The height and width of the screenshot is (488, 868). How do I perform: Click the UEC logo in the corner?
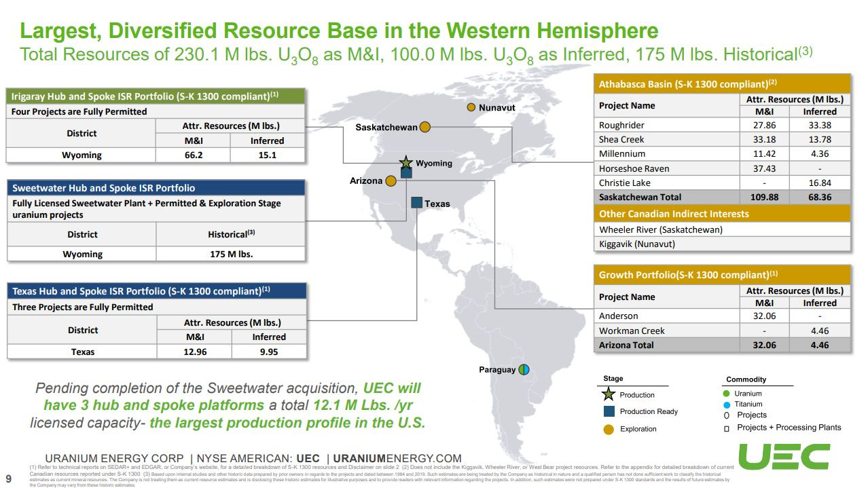(x=783, y=457)
